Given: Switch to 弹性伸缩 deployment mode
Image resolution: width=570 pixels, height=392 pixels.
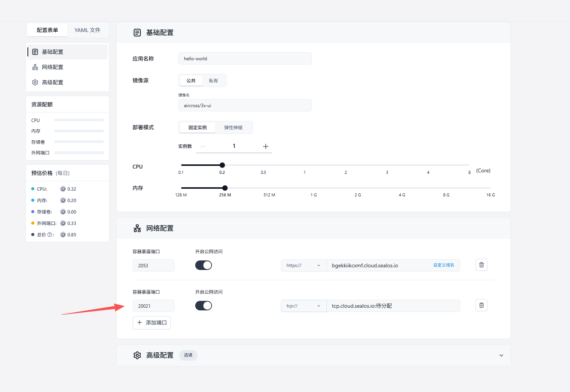Looking at the screenshot, I should pyautogui.click(x=233, y=128).
